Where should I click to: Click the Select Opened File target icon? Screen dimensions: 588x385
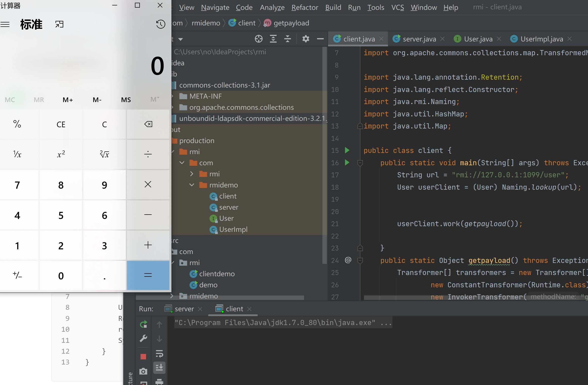(259, 39)
